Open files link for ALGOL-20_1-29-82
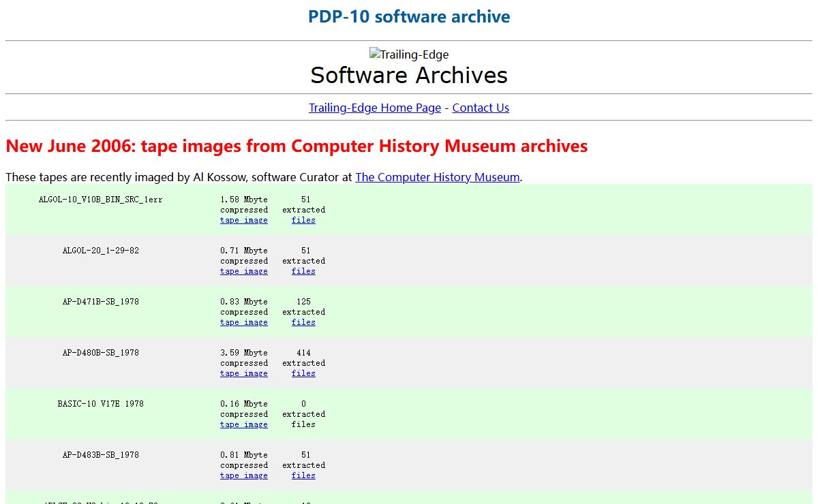 (x=303, y=271)
